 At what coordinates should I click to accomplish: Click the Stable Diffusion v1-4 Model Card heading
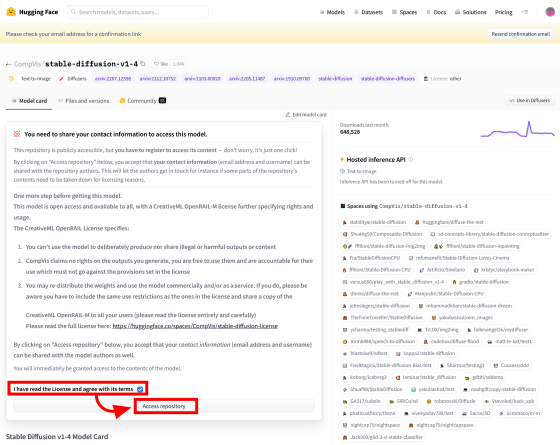tap(57, 436)
